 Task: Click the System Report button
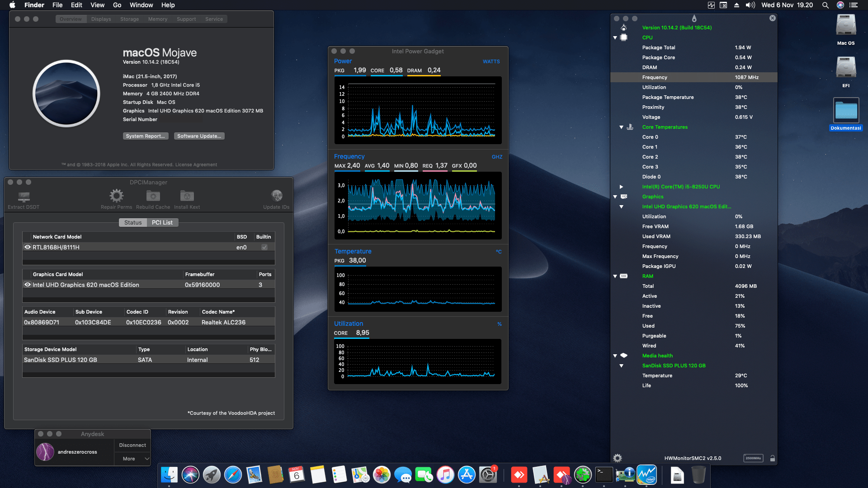[146, 136]
